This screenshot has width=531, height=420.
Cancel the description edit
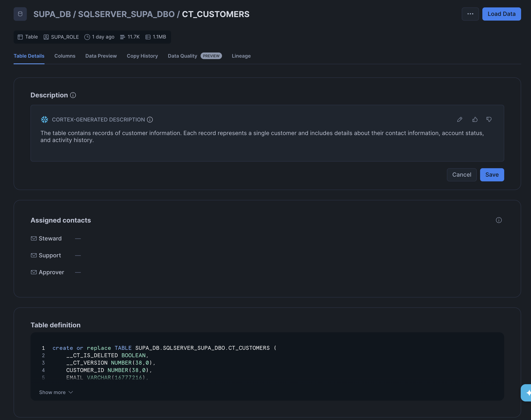pyautogui.click(x=461, y=175)
